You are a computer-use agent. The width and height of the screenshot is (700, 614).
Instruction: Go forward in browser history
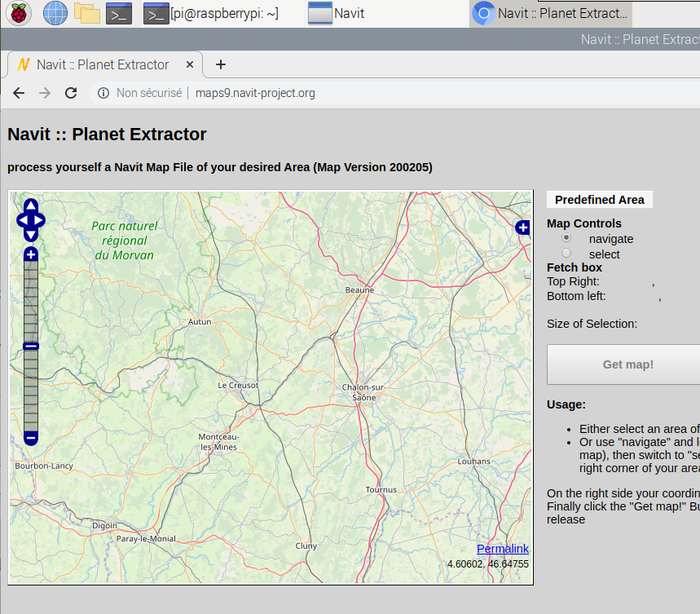[x=45, y=93]
